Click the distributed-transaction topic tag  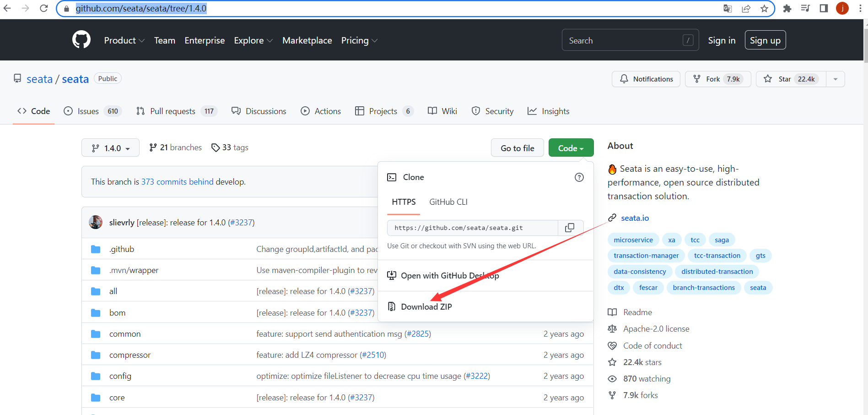tap(717, 272)
